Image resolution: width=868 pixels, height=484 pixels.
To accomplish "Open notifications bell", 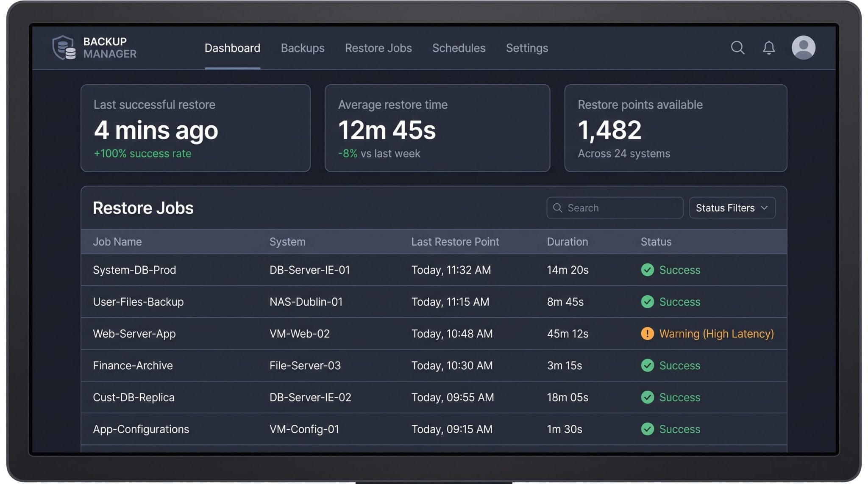I will pyautogui.click(x=769, y=47).
